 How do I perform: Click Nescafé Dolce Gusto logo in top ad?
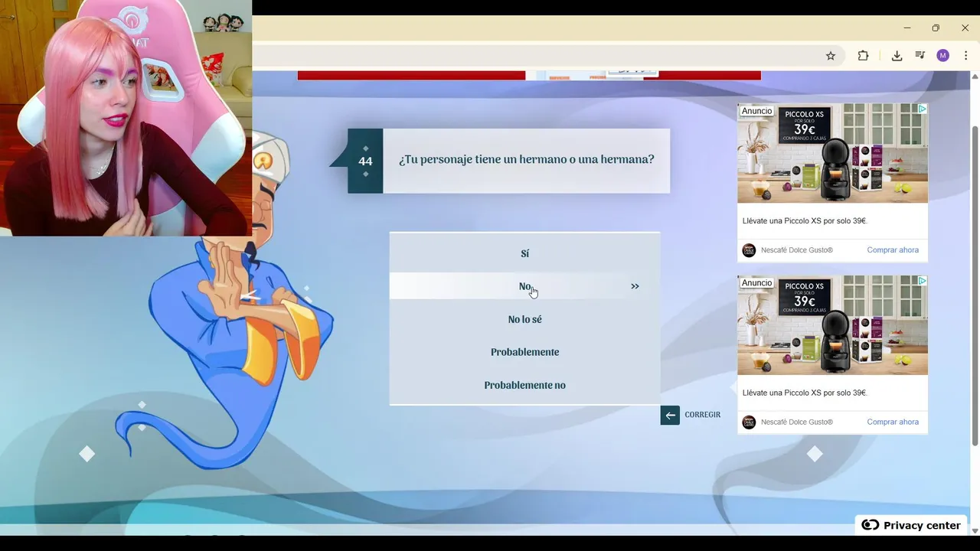(749, 250)
